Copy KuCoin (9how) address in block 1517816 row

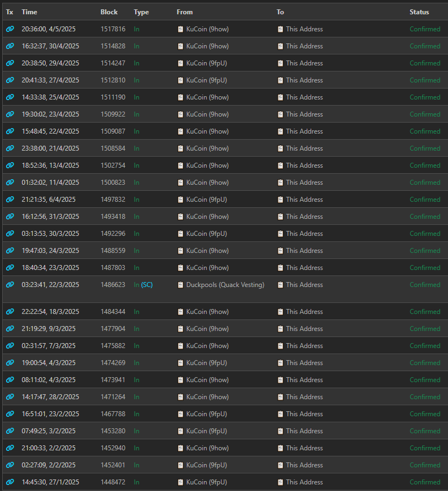(x=180, y=29)
